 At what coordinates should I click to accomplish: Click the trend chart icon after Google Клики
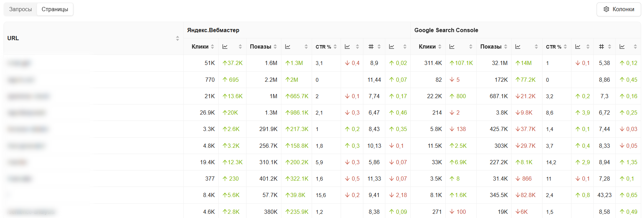click(452, 47)
